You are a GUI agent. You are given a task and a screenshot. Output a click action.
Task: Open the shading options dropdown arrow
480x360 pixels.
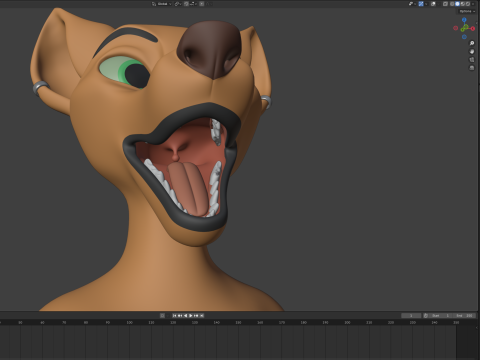(x=473, y=4)
